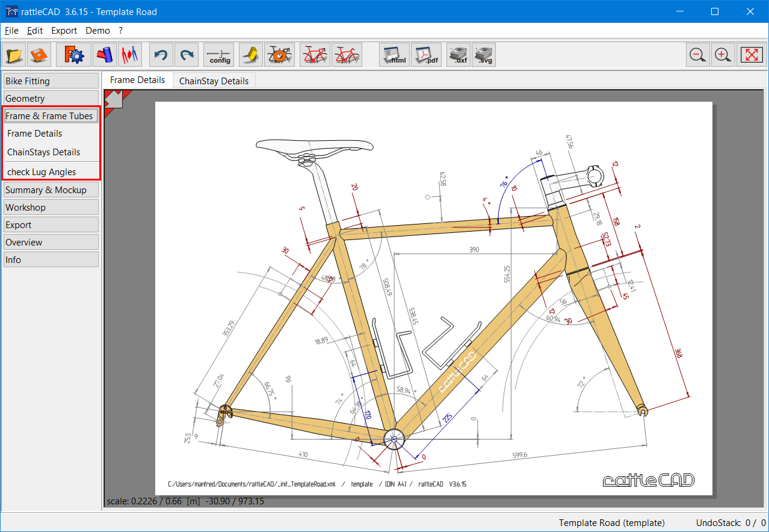Save the project with the orange disk icon

[39, 55]
